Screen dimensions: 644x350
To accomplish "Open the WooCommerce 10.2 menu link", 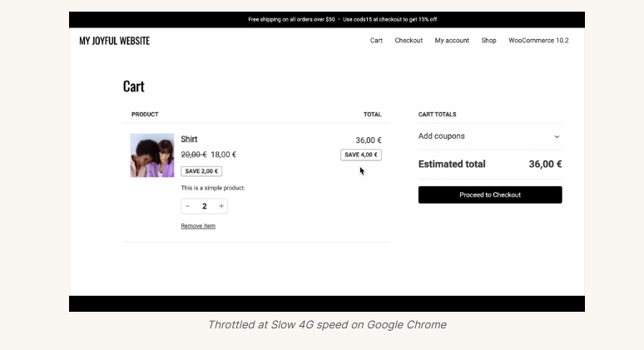I will pos(538,41).
